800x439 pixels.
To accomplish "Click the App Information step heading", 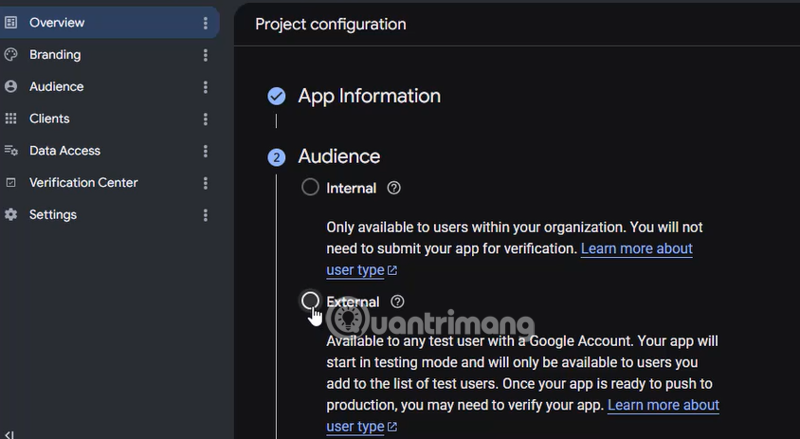I will pos(369,96).
